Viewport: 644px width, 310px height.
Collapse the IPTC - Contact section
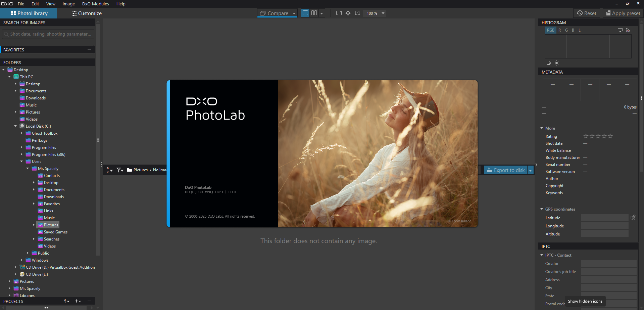click(542, 255)
